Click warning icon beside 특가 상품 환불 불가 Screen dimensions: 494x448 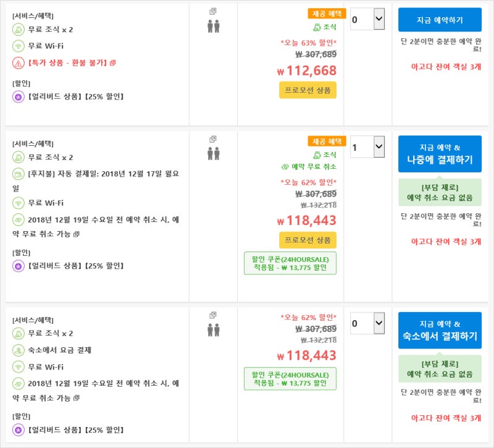(x=18, y=62)
